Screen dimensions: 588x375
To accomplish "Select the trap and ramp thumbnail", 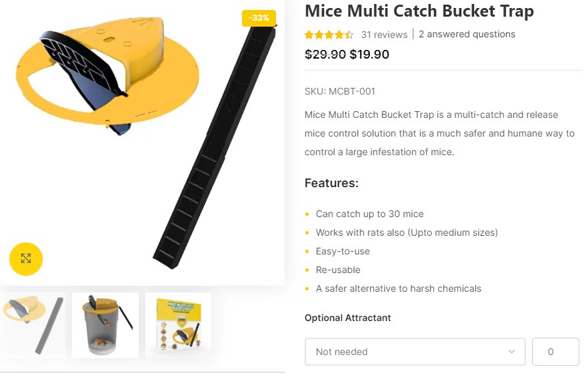I will [33, 324].
